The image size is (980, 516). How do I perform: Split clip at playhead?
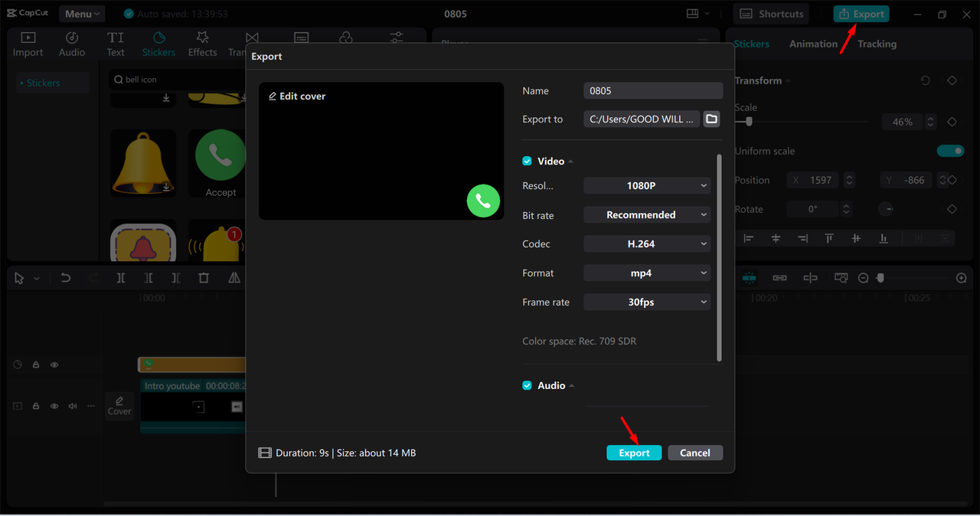coord(121,278)
